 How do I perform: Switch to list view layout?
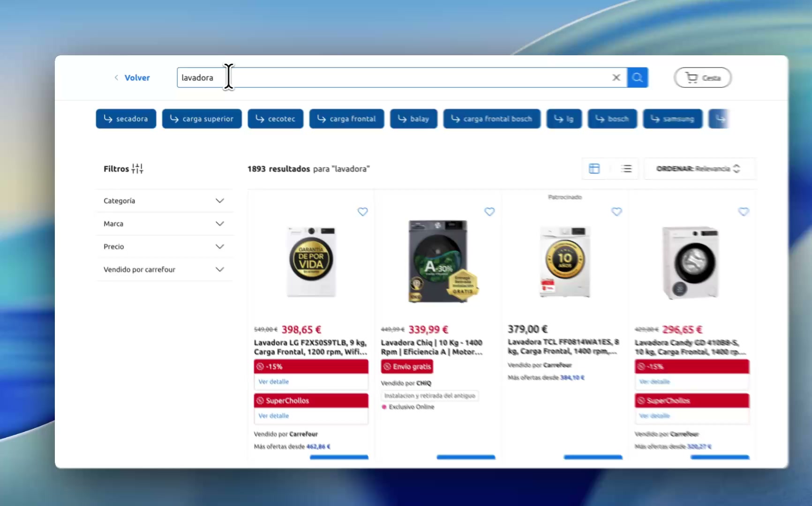pos(626,169)
